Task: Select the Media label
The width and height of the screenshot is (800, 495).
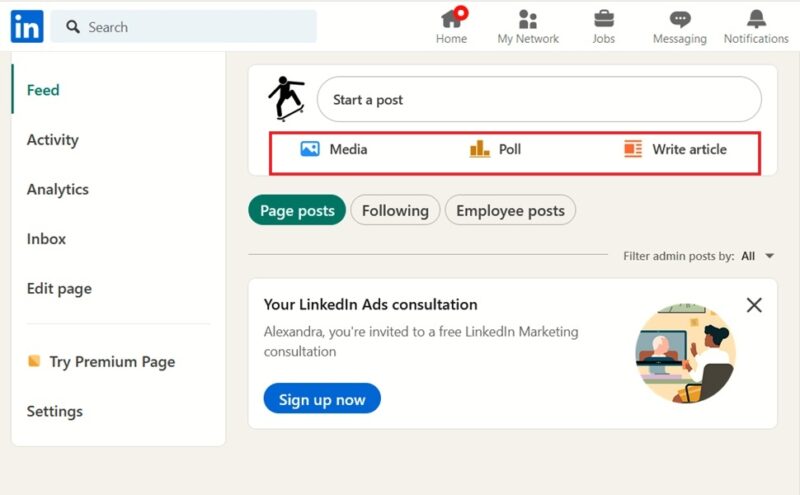Action: (x=348, y=149)
